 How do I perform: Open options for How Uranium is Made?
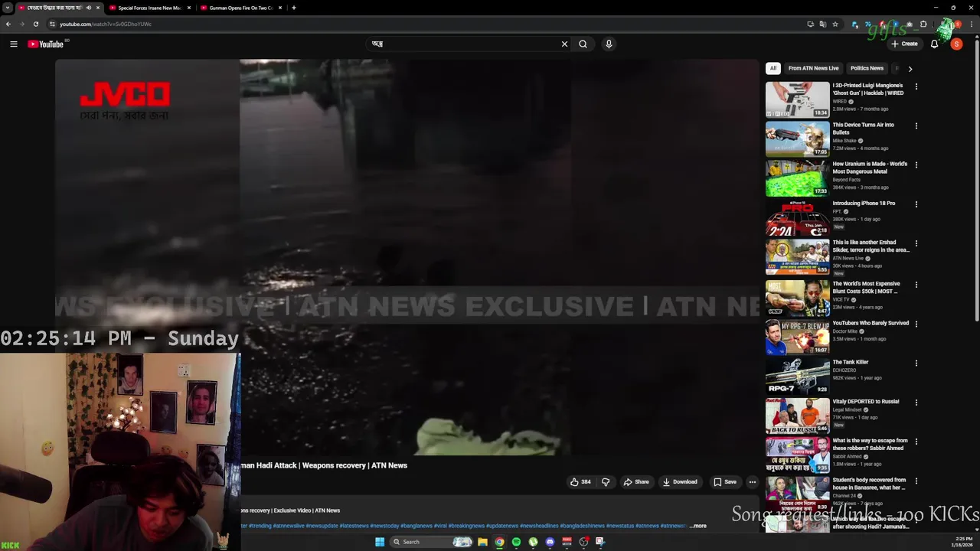pyautogui.click(x=916, y=165)
